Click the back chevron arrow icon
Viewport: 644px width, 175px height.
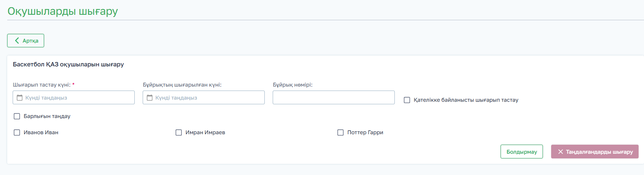tap(17, 41)
